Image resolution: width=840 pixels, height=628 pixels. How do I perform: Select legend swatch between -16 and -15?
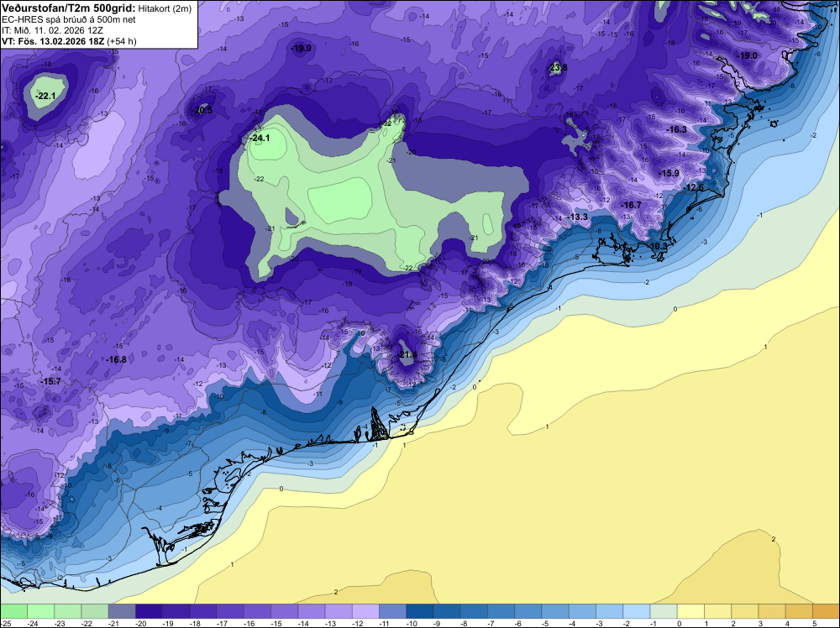coord(257,611)
